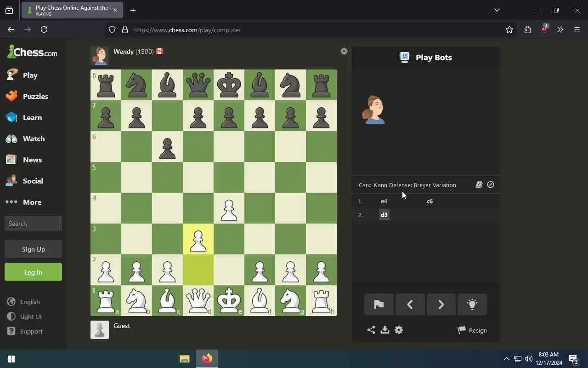Open Windows Start menu
Screen dimensions: 588x368
tap(11, 359)
